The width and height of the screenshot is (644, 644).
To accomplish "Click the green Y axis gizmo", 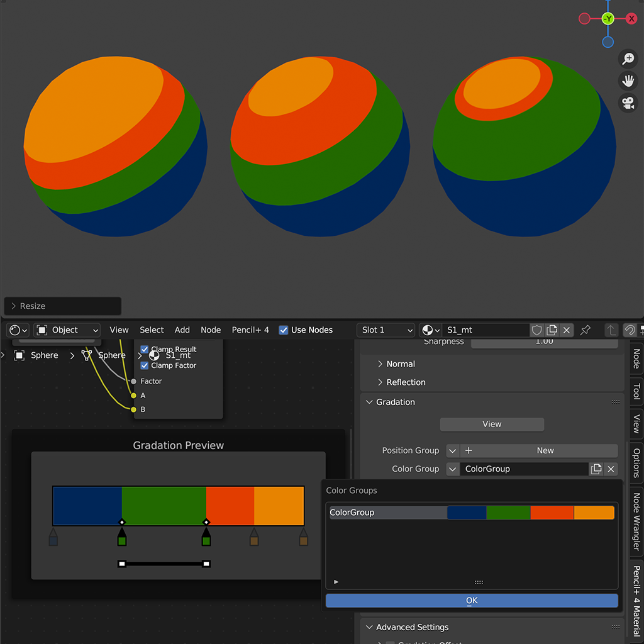I will (608, 19).
